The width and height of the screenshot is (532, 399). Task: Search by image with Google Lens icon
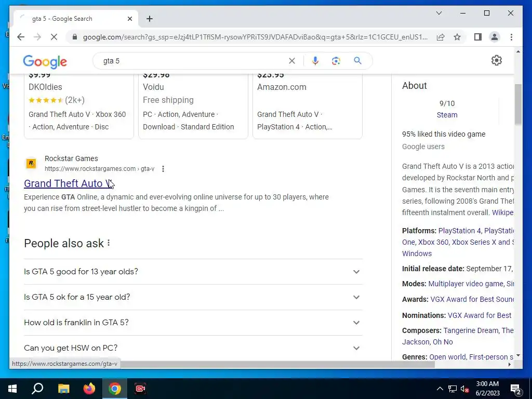point(336,61)
